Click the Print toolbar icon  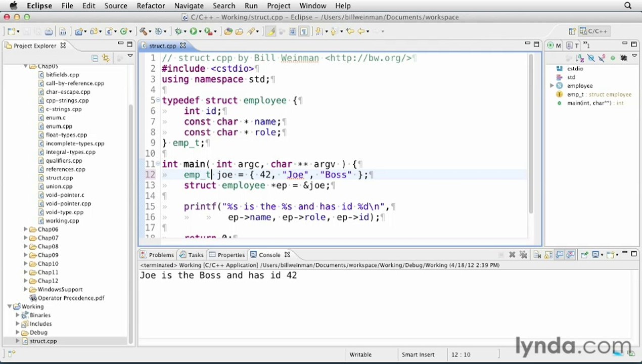[x=49, y=31]
